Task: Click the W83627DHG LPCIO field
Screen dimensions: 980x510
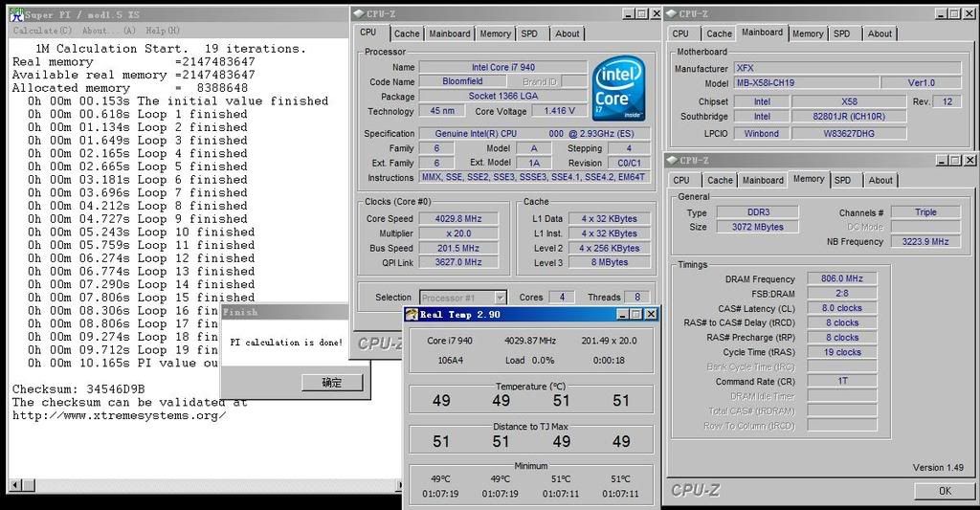Action: point(849,133)
